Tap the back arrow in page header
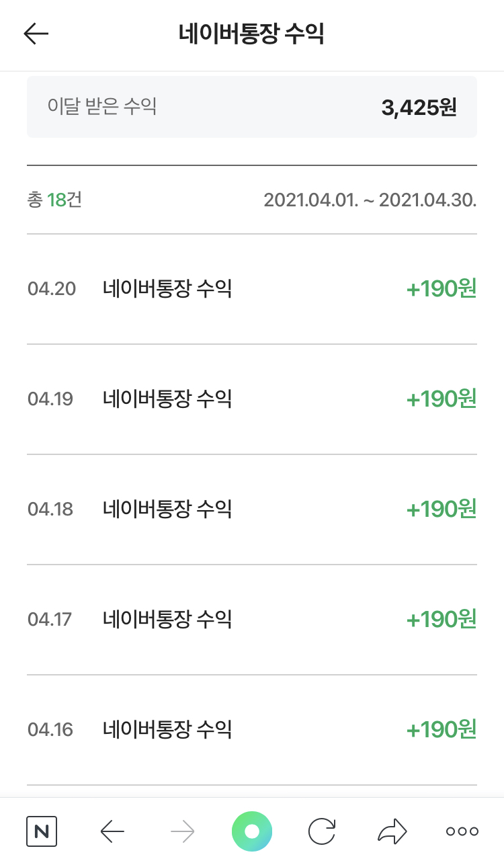The height and width of the screenshot is (865, 504). click(36, 34)
